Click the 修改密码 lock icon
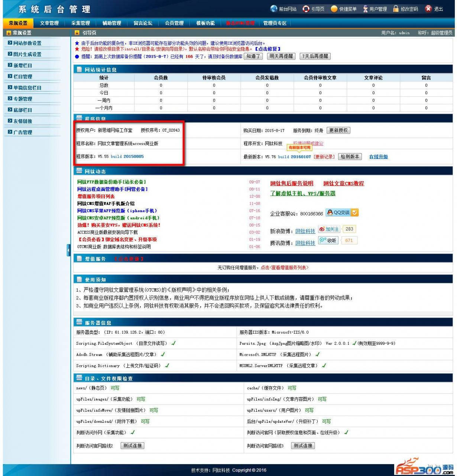The width and height of the screenshot is (457, 476). pos(396,9)
